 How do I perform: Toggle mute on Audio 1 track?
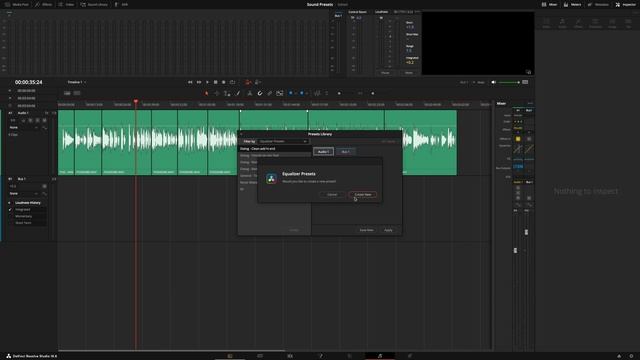click(44, 120)
